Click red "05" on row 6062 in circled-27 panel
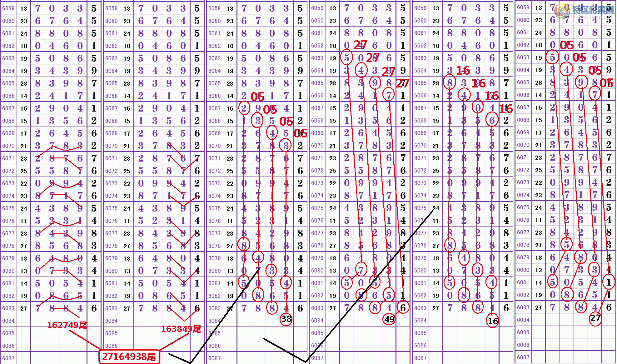 [567, 45]
